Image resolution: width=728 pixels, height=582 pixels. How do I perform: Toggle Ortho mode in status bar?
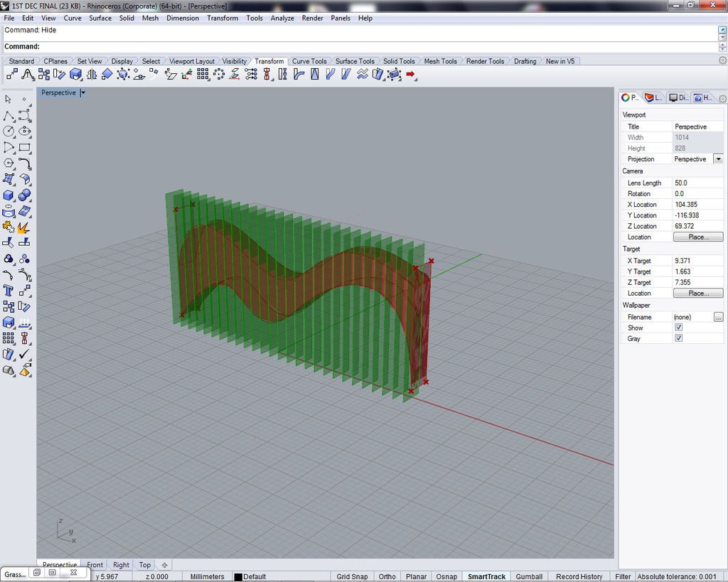(387, 576)
